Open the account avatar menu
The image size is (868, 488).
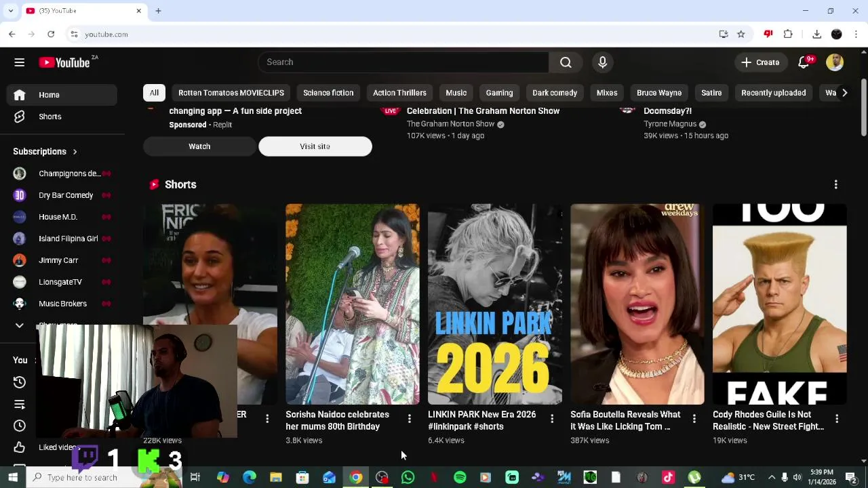point(835,62)
